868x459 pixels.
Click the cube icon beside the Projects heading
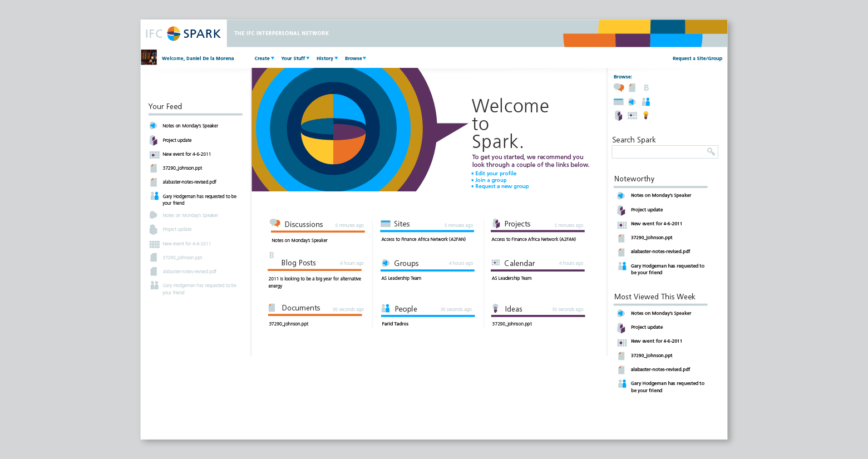click(x=496, y=224)
